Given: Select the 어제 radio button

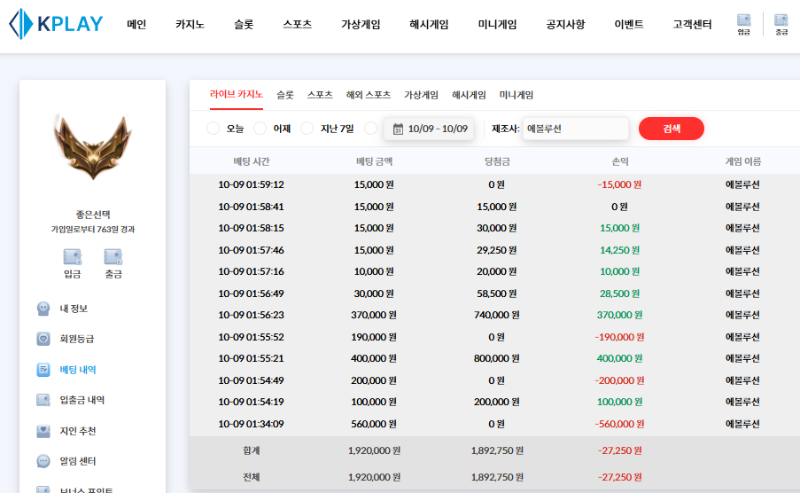Looking at the screenshot, I should pos(260,128).
